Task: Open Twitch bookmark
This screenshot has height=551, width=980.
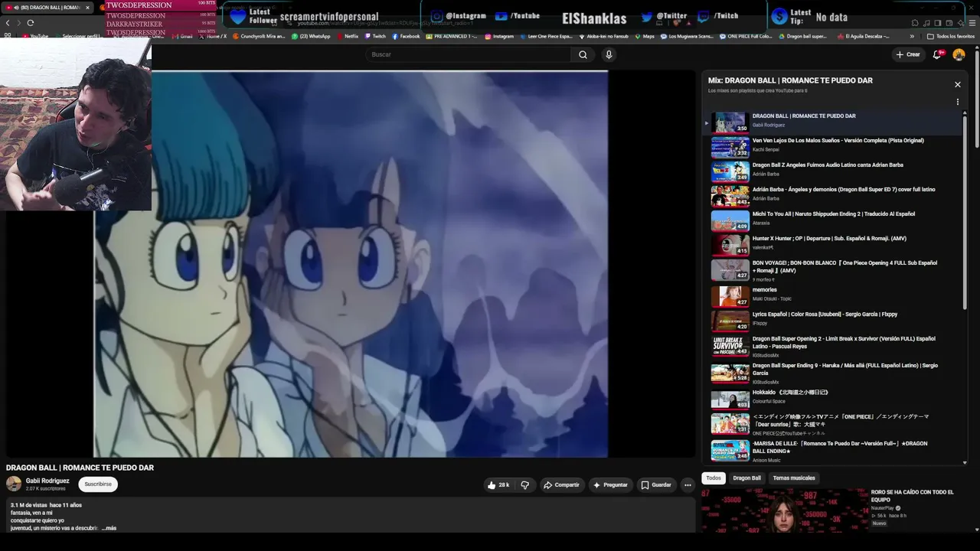Action: 375,36
